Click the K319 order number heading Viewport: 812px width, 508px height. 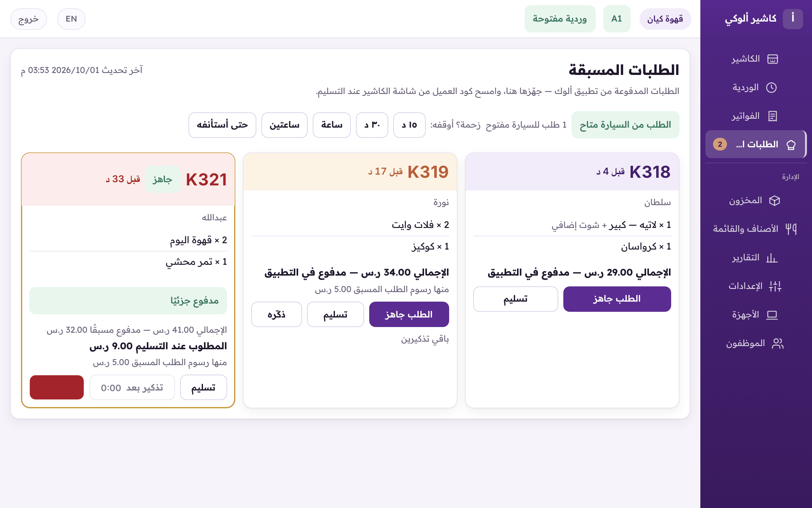(428, 172)
